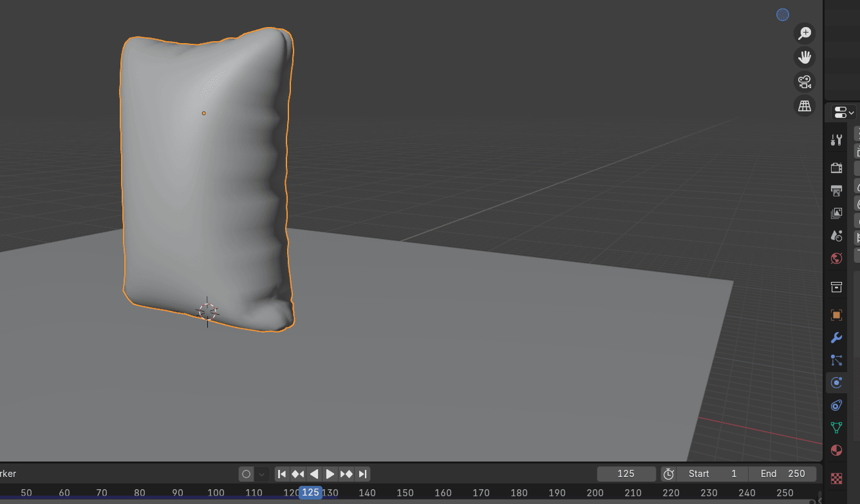Toggle perspective/orthographic grid icon
The width and height of the screenshot is (860, 504).
(805, 106)
